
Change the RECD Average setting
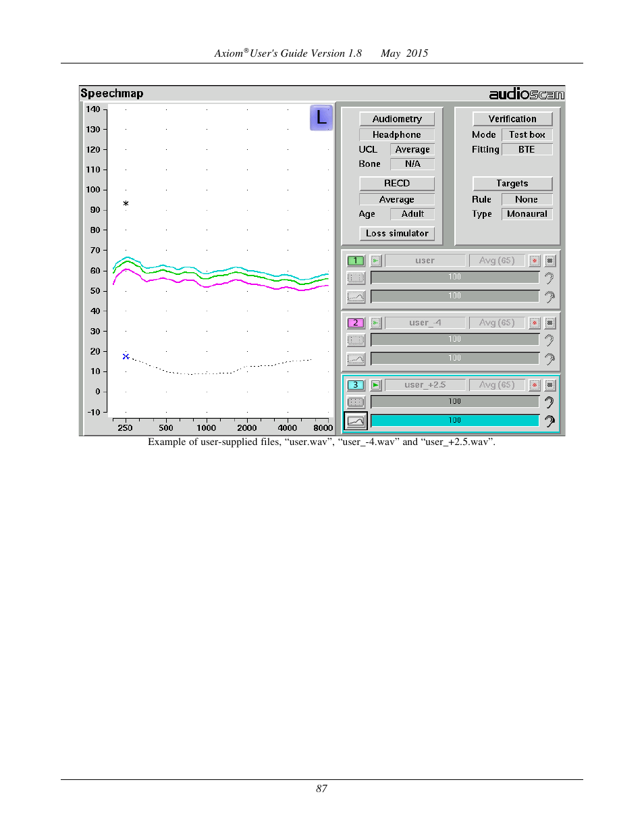pos(397,200)
